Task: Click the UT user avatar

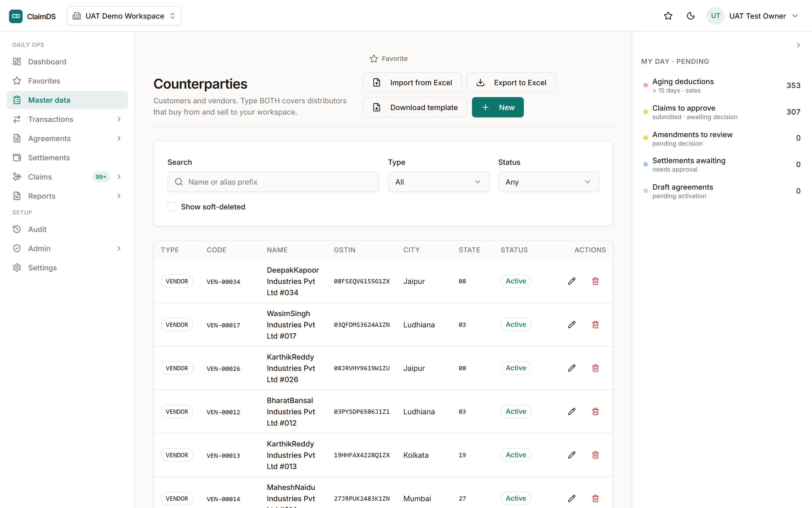Action: point(715,16)
